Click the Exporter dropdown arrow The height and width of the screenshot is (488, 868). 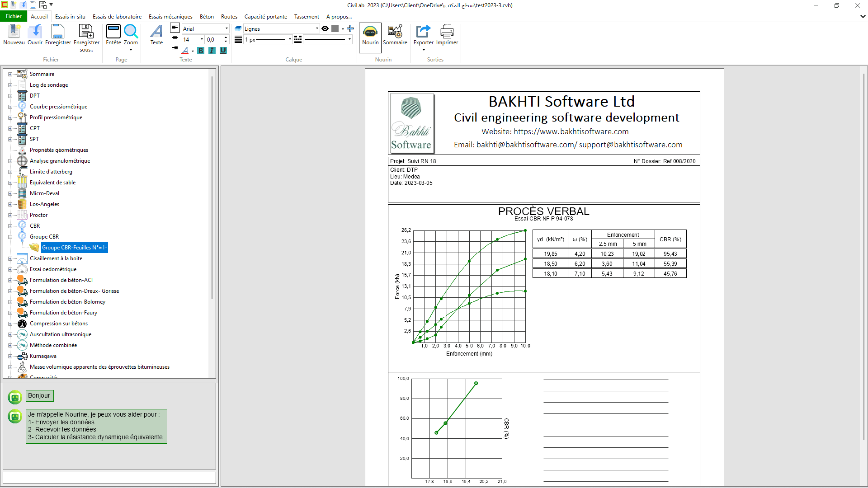(x=424, y=50)
